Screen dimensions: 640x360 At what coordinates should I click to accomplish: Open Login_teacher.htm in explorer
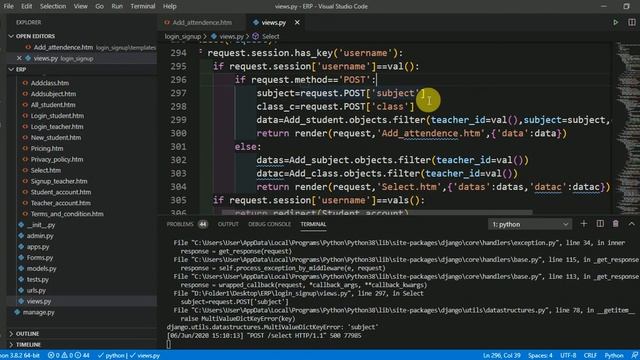coord(57,127)
